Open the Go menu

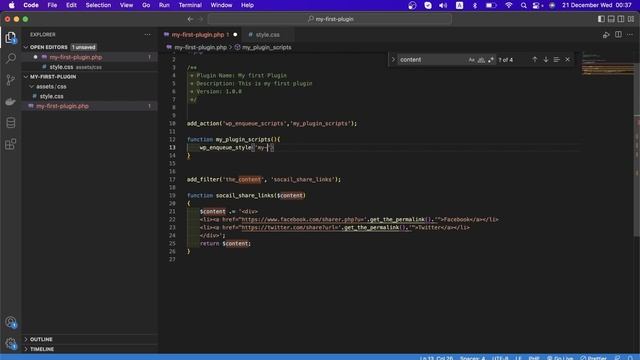pos(146,5)
